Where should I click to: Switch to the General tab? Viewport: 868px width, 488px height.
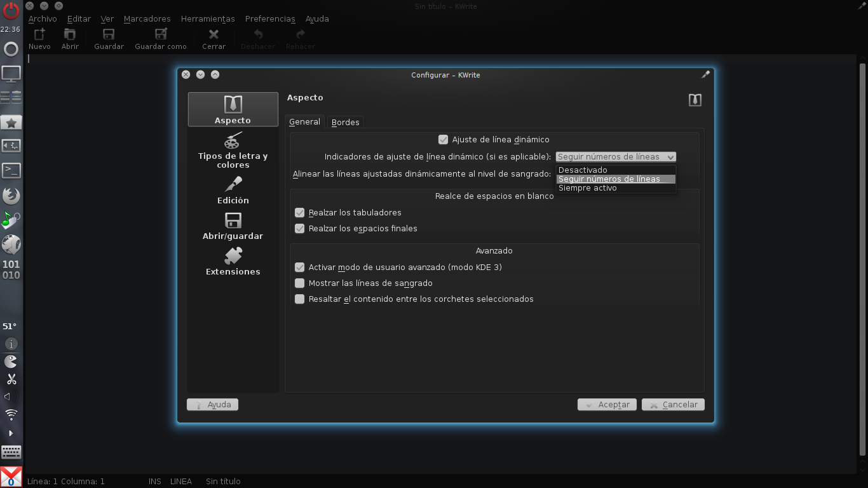tap(304, 121)
